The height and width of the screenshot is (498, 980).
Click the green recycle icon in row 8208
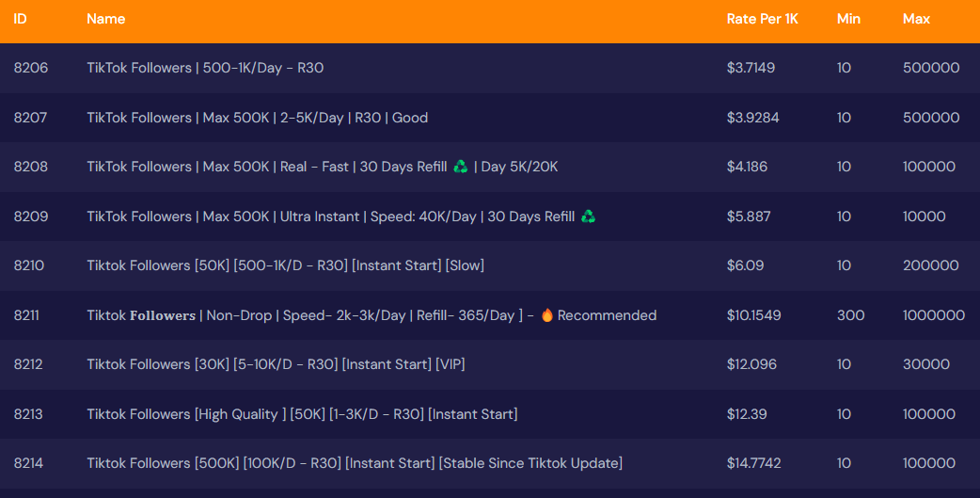461,167
